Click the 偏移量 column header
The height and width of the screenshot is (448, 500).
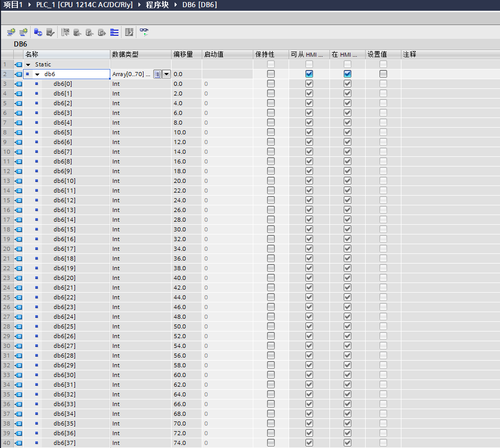[183, 54]
